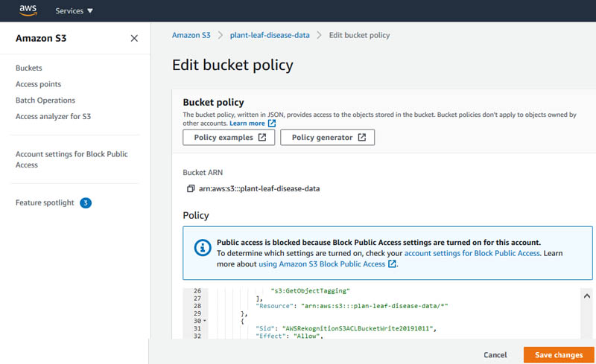Viewport: 596px width, 364px height.
Task: Click the Resource line in the policy editor
Action: pyautogui.click(x=352, y=306)
